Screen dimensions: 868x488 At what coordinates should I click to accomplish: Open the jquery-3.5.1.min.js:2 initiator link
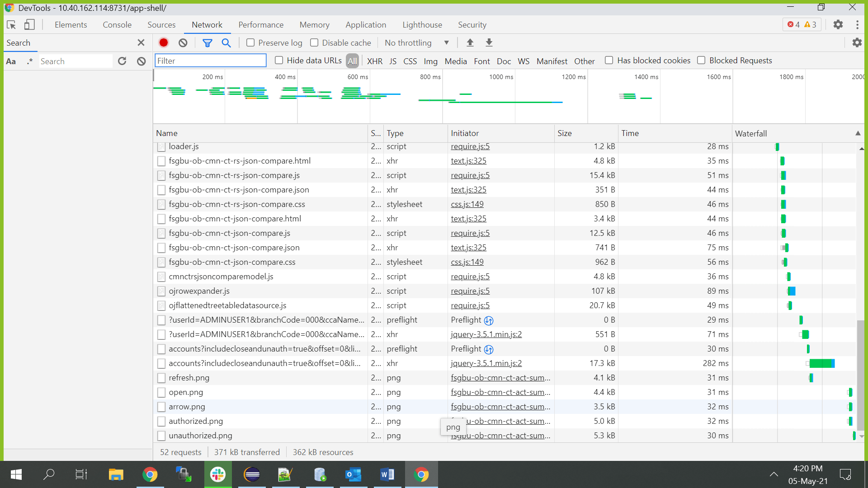click(x=486, y=334)
